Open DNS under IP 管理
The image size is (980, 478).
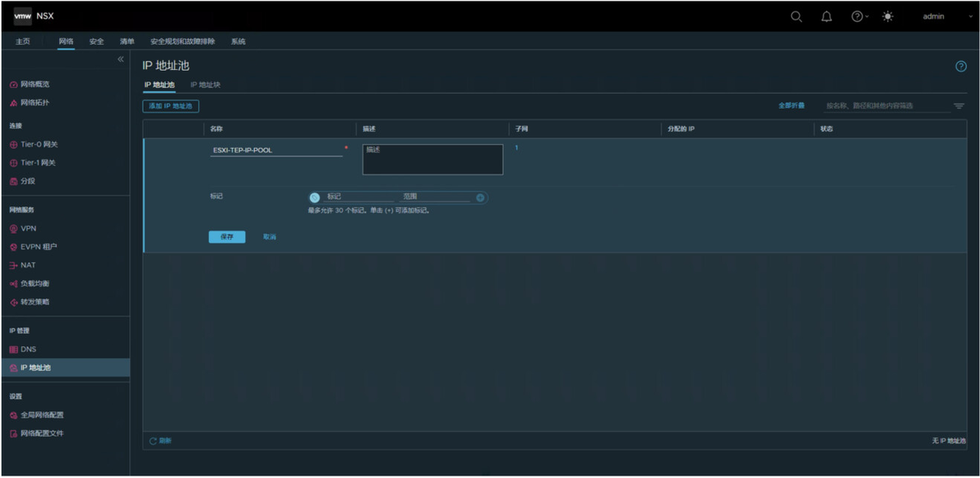(23, 349)
